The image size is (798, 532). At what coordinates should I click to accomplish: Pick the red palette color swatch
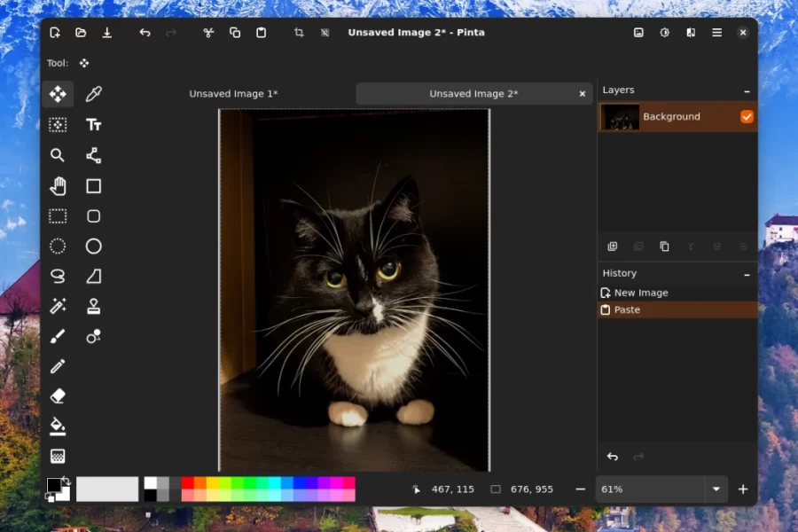tap(188, 483)
